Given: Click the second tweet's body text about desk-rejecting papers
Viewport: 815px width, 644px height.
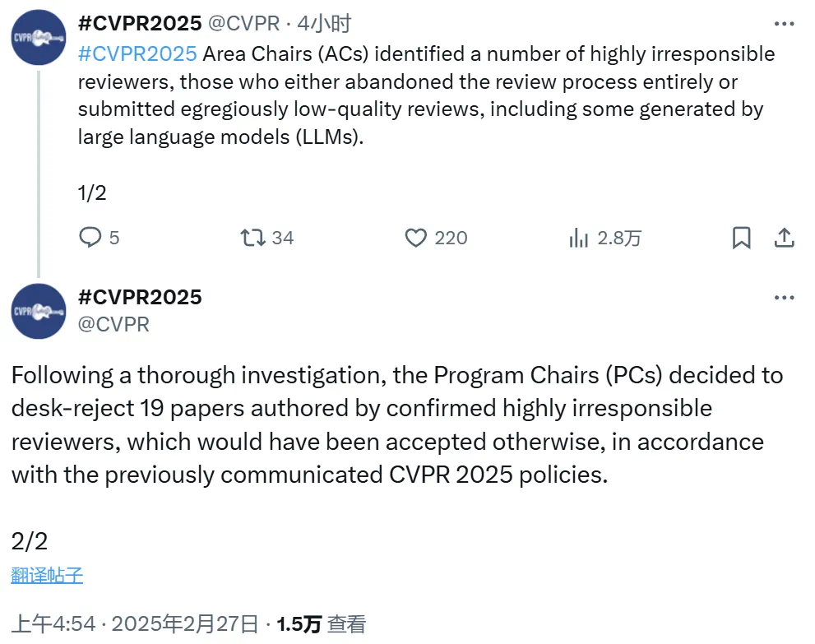Looking at the screenshot, I should tap(387, 424).
